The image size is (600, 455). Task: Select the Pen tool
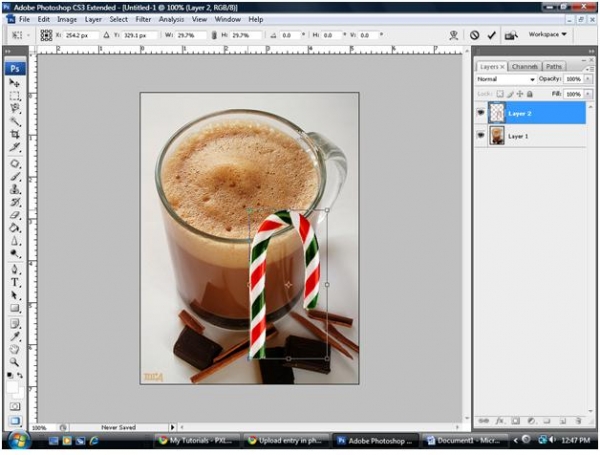pyautogui.click(x=15, y=270)
